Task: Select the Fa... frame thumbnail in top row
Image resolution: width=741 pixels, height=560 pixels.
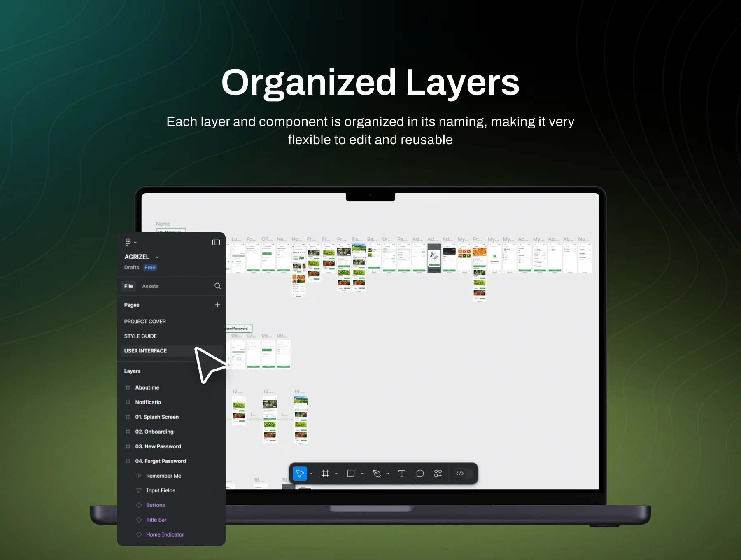Action: click(x=359, y=267)
